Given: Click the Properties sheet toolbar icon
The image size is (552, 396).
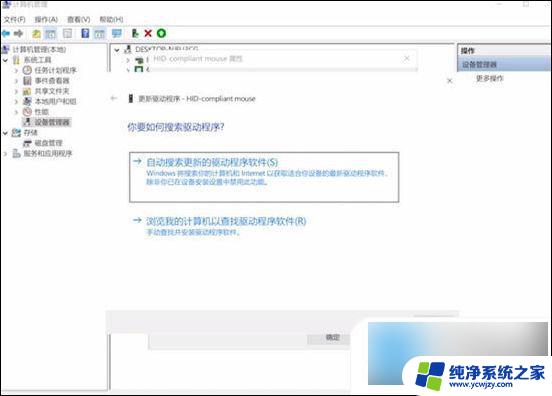Looking at the screenshot, I should 67,33.
